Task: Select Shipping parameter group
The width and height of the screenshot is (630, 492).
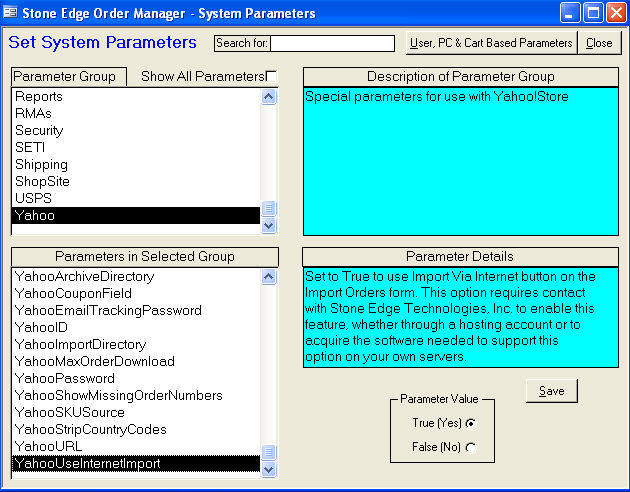Action: [136, 164]
